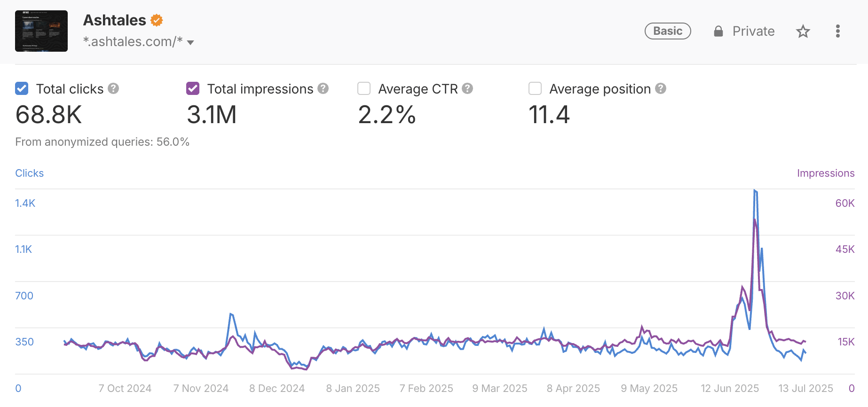Open help tooltip for Total clicks
The height and width of the screenshot is (407, 868).
(x=113, y=88)
